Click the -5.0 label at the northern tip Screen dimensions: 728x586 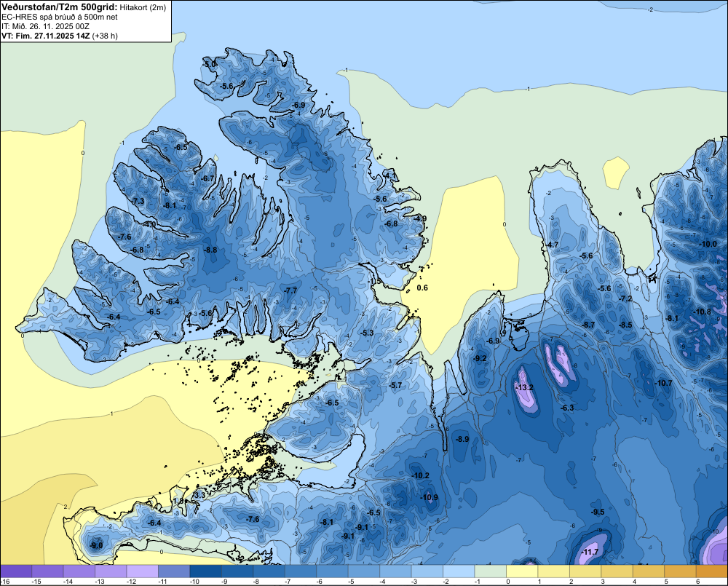[210, 64]
